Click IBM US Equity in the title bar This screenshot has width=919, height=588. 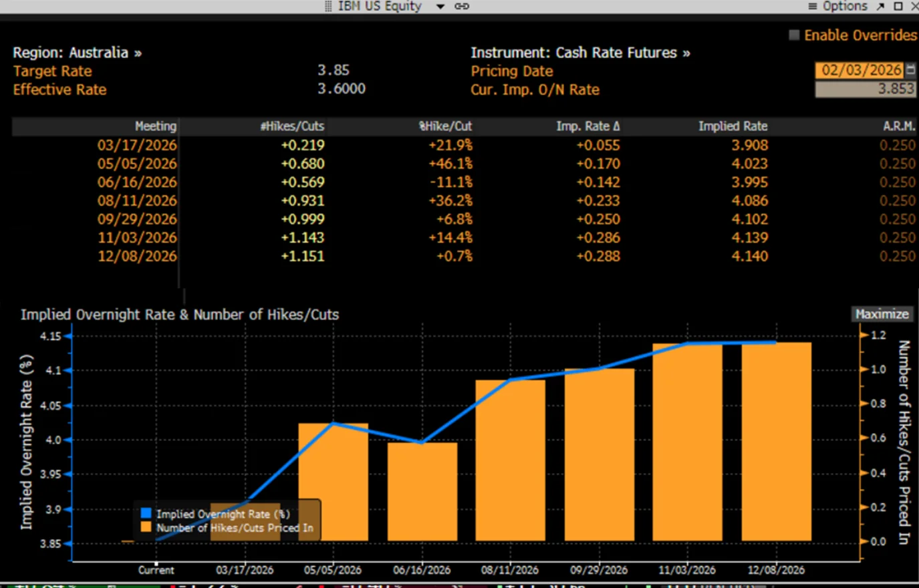379,6
